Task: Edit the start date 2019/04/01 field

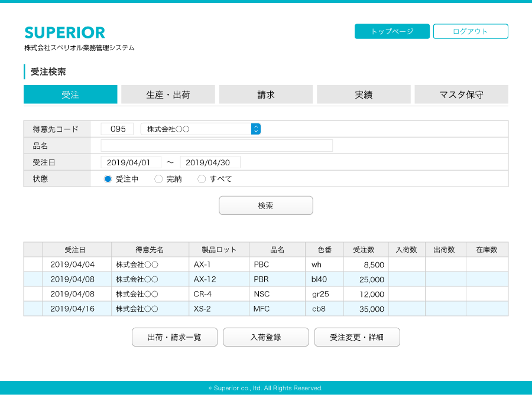Action: [x=131, y=162]
